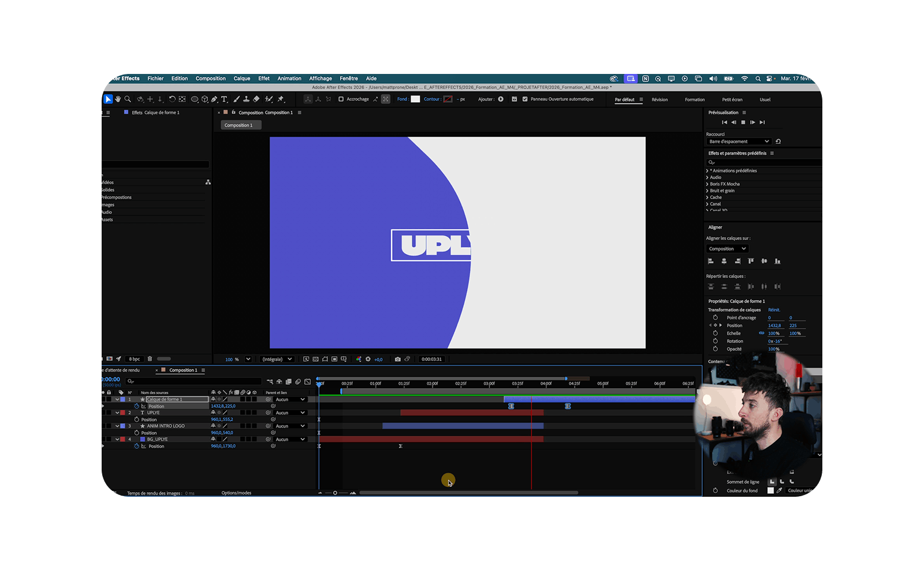The height and width of the screenshot is (573, 924).
Task: Select the Brush tool
Action: [236, 99]
